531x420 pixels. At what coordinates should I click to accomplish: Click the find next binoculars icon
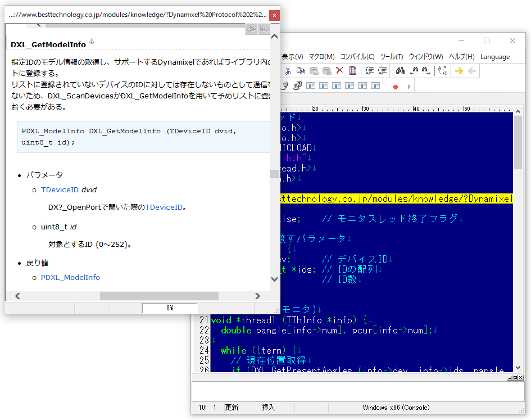pyautogui.click(x=426, y=71)
